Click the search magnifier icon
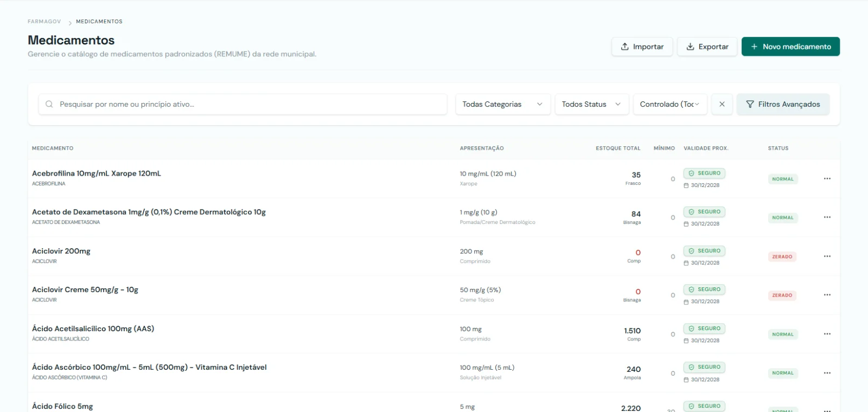This screenshot has width=868, height=412. pyautogui.click(x=49, y=104)
